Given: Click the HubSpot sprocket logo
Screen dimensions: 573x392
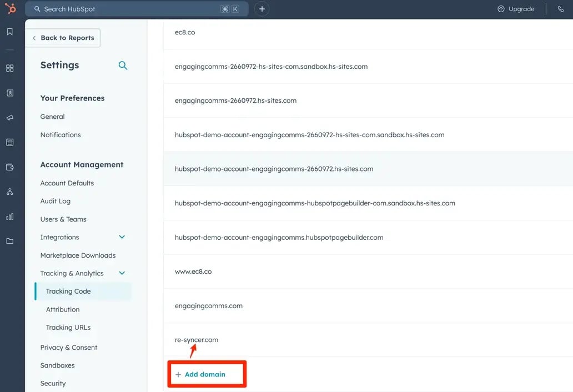Looking at the screenshot, I should (10, 9).
